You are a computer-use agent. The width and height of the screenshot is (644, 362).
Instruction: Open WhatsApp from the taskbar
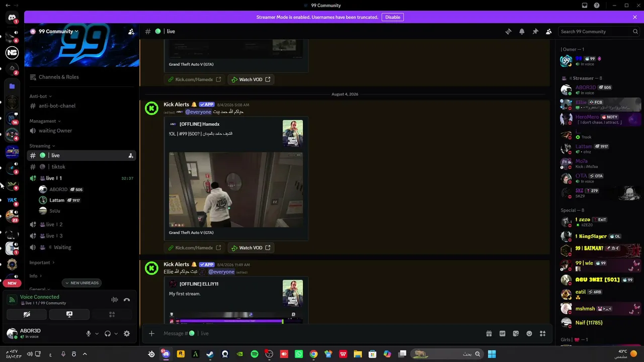click(x=299, y=354)
